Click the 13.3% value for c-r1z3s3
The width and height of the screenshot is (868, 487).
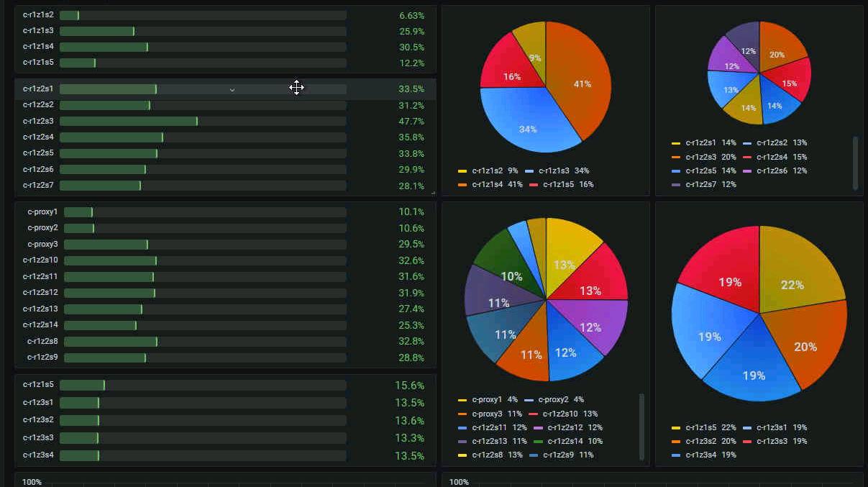(x=410, y=438)
